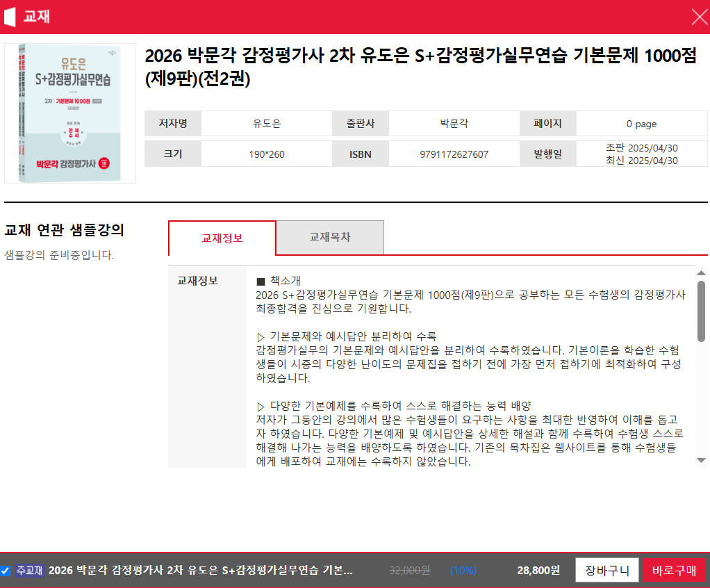Click author value 유도은

pos(267,124)
